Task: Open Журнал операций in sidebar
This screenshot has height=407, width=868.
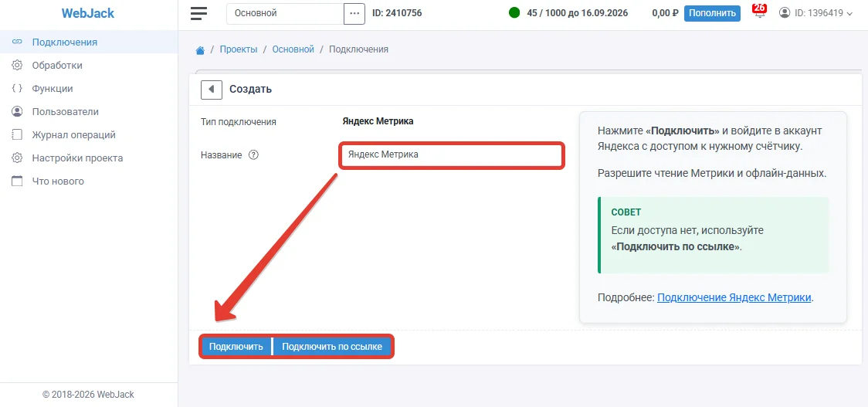Action: [73, 134]
